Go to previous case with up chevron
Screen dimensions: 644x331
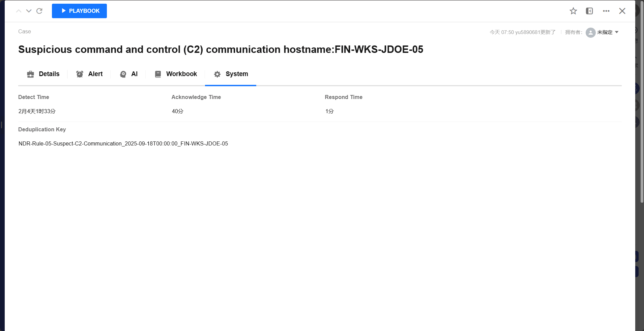click(19, 11)
